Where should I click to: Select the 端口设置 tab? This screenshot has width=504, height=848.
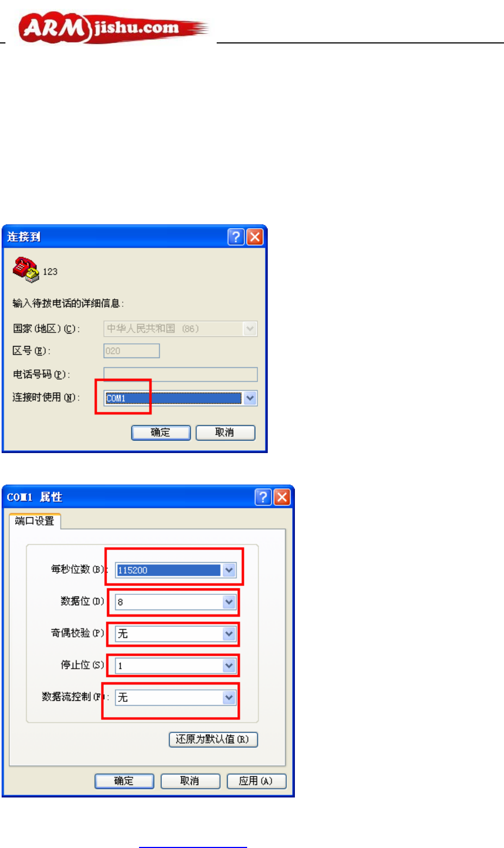tap(35, 521)
